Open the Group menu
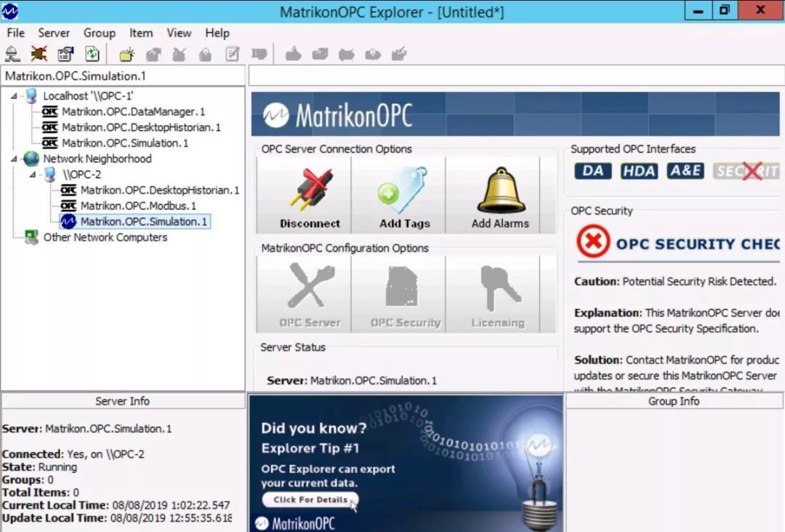 point(99,33)
